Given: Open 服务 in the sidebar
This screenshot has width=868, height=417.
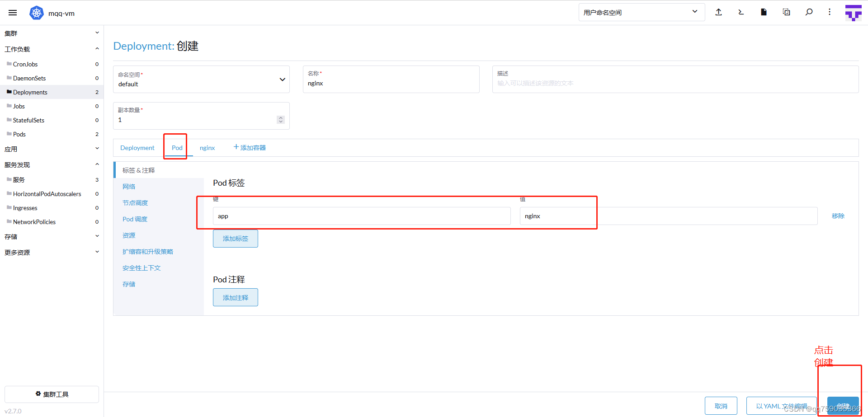Looking at the screenshot, I should click(x=52, y=180).
